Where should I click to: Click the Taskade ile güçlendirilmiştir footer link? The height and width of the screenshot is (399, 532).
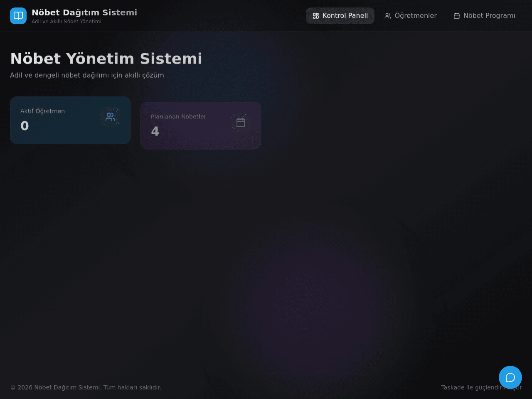481,387
